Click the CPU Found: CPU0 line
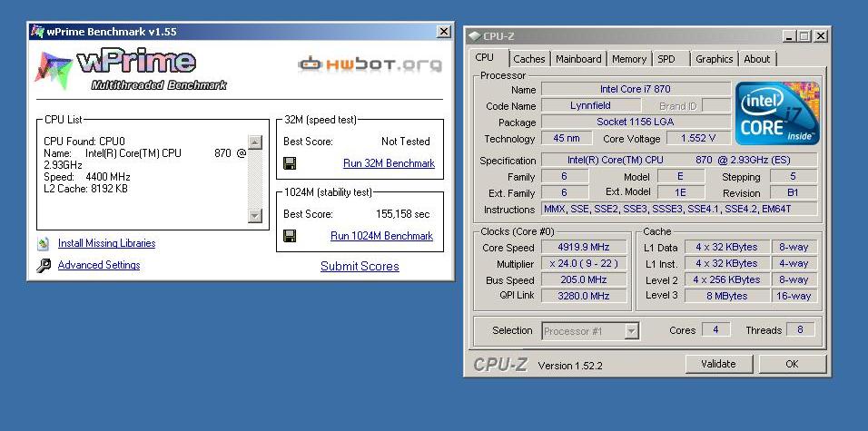 click(84, 142)
